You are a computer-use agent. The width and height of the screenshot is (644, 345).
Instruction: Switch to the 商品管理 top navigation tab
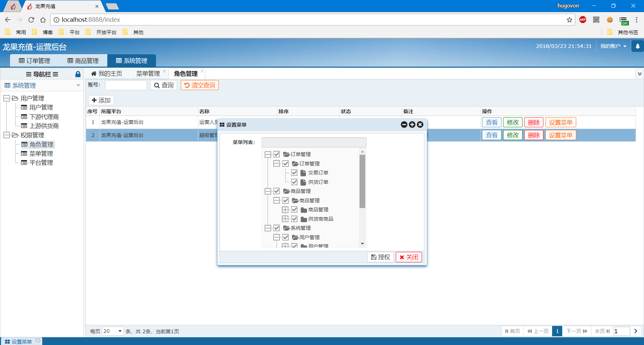[x=83, y=61]
